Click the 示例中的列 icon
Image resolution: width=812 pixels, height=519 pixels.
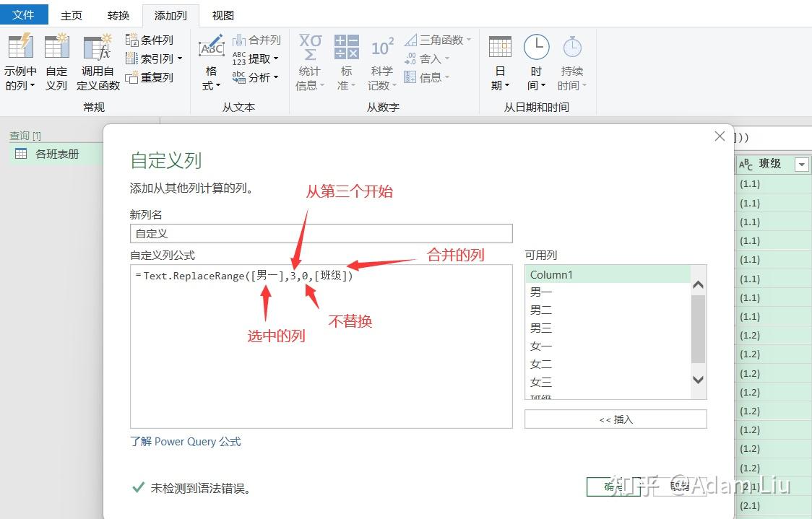click(21, 47)
